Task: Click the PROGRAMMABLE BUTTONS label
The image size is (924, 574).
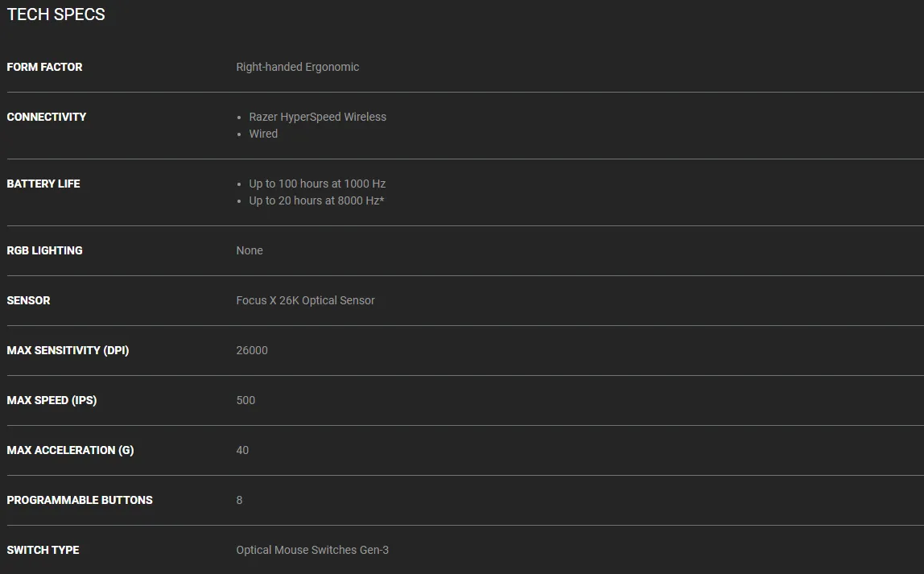Action: point(80,500)
